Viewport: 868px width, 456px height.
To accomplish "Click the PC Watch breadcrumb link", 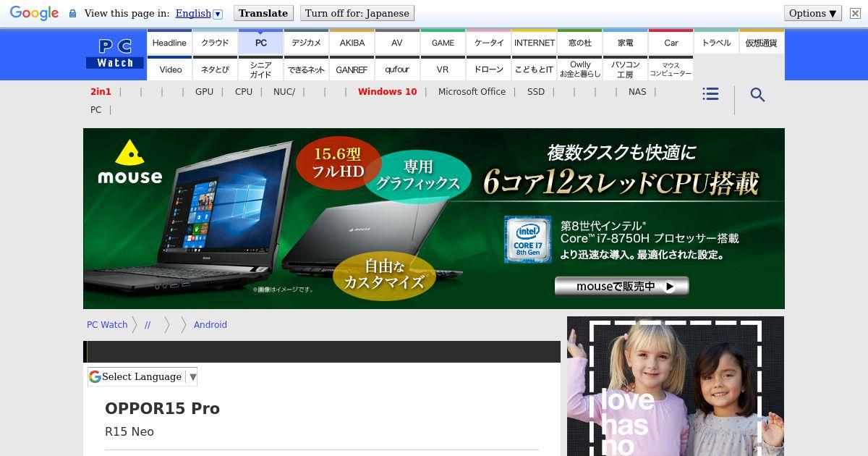I will tap(107, 325).
